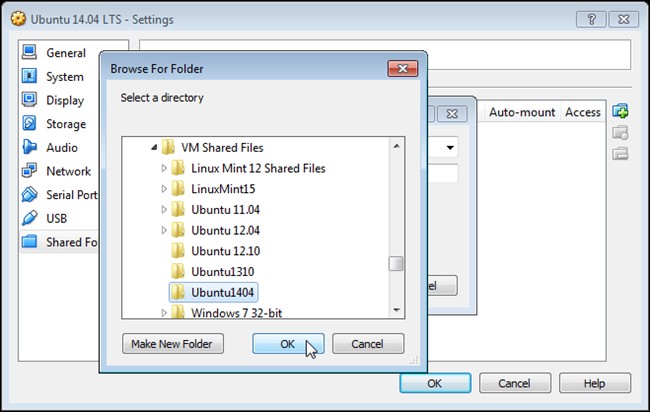Click Help in the Settings window

(x=595, y=383)
